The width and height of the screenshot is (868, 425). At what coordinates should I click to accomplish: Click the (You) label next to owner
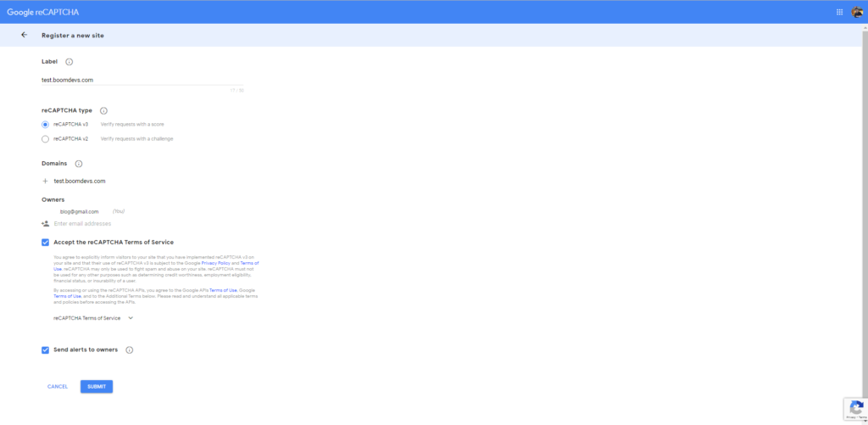[119, 212]
